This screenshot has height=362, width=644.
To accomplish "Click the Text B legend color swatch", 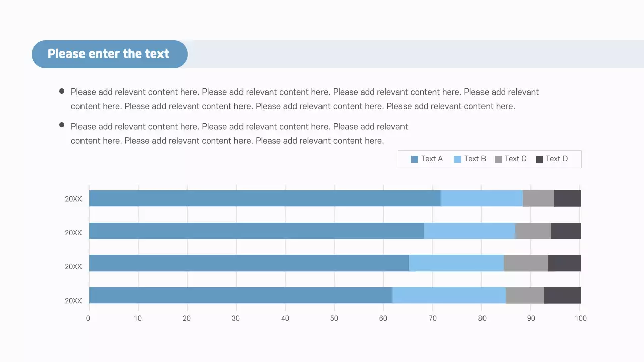I will (x=457, y=159).
